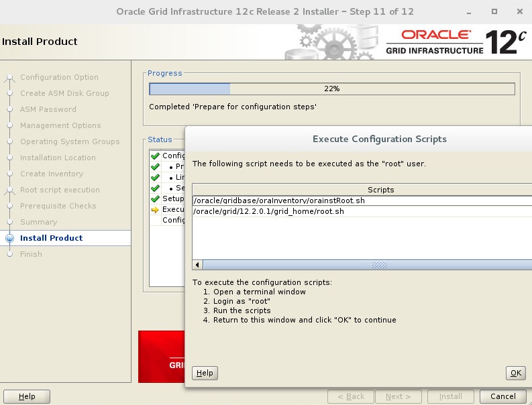Open Help in the Execute Configuration Scripts dialog
This screenshot has width=532, height=405.
pyautogui.click(x=205, y=373)
